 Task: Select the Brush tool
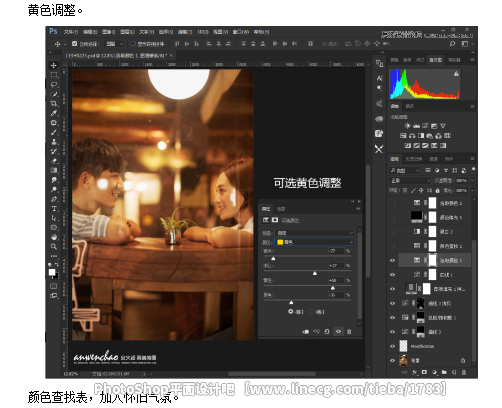point(53,132)
